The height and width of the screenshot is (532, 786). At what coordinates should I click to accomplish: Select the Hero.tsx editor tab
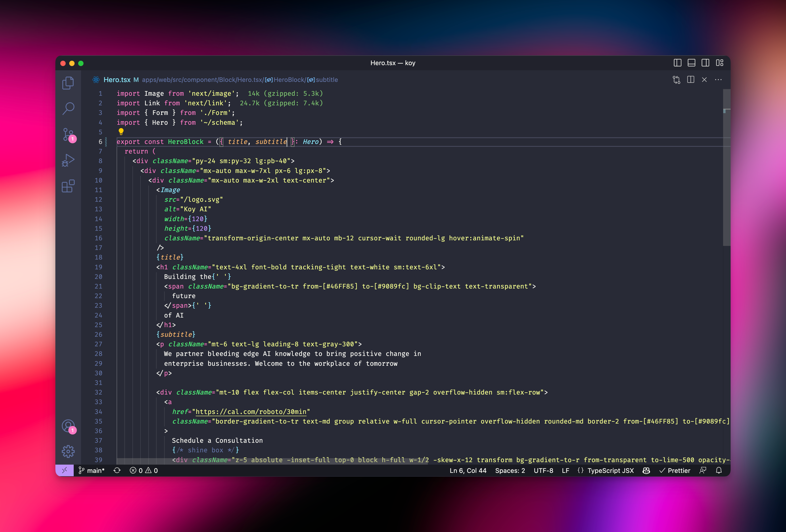coord(117,80)
